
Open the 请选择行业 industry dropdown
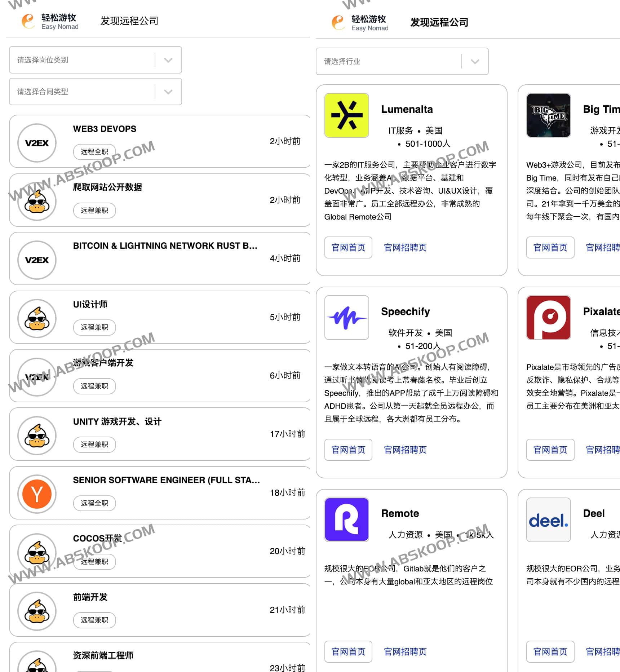[402, 61]
